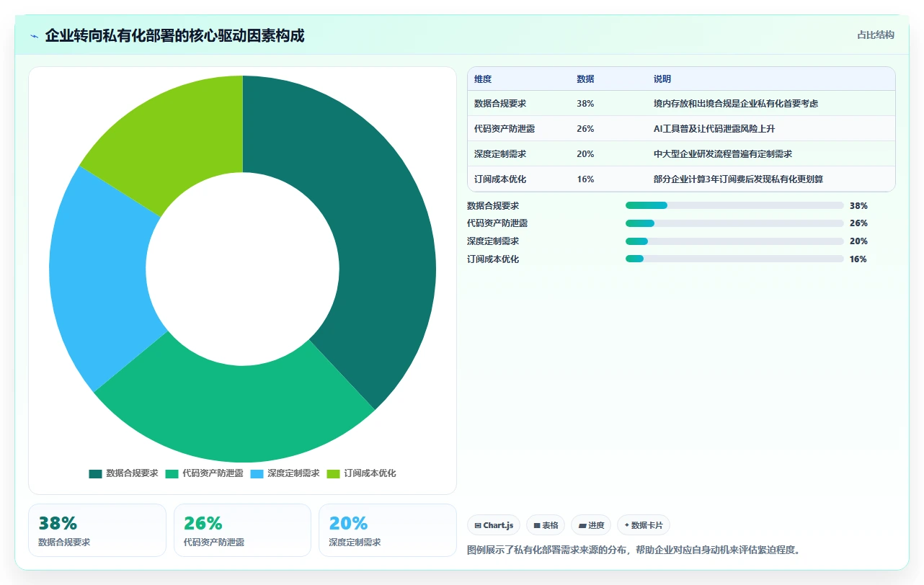This screenshot has width=924, height=585.
Task: Click the 进度 tag
Action: [x=591, y=525]
